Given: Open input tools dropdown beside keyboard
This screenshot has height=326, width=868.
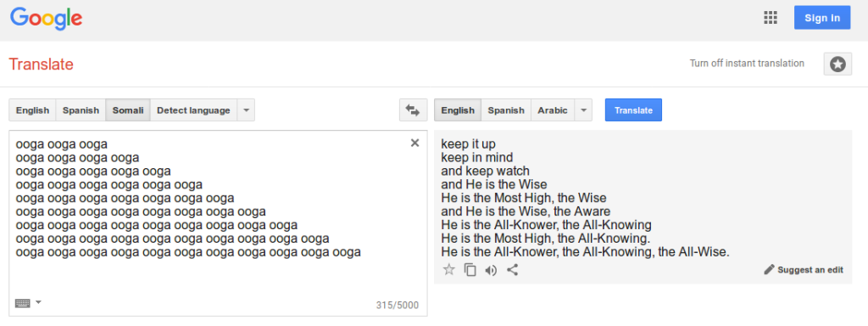Looking at the screenshot, I should click(38, 302).
